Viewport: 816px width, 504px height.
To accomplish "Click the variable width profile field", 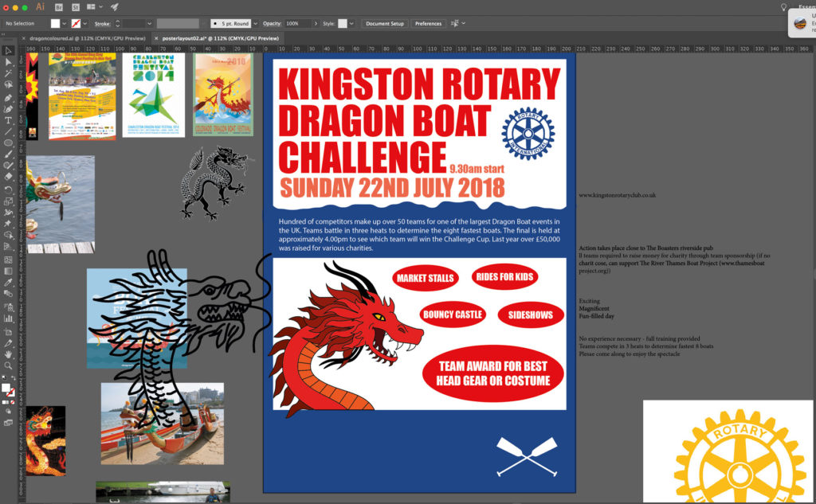I will [x=178, y=23].
